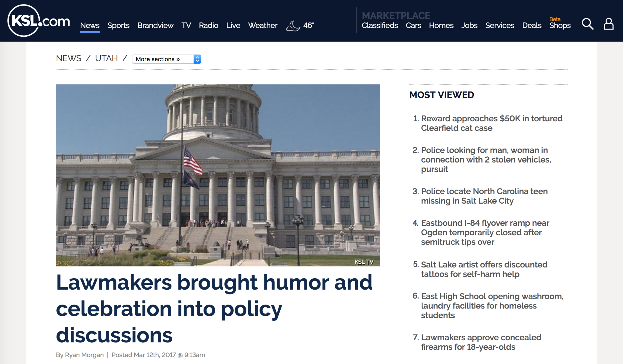Open the Beta Shops link
Image resolution: width=623 pixels, height=364 pixels.
pyautogui.click(x=560, y=25)
